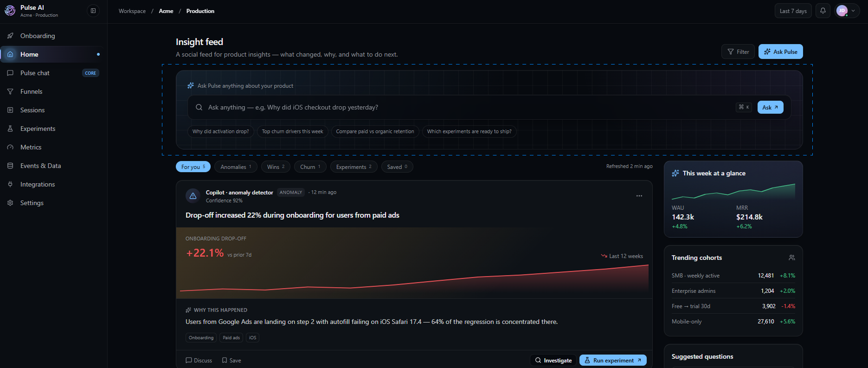Click the Pulse AI logo icon

coord(10,11)
